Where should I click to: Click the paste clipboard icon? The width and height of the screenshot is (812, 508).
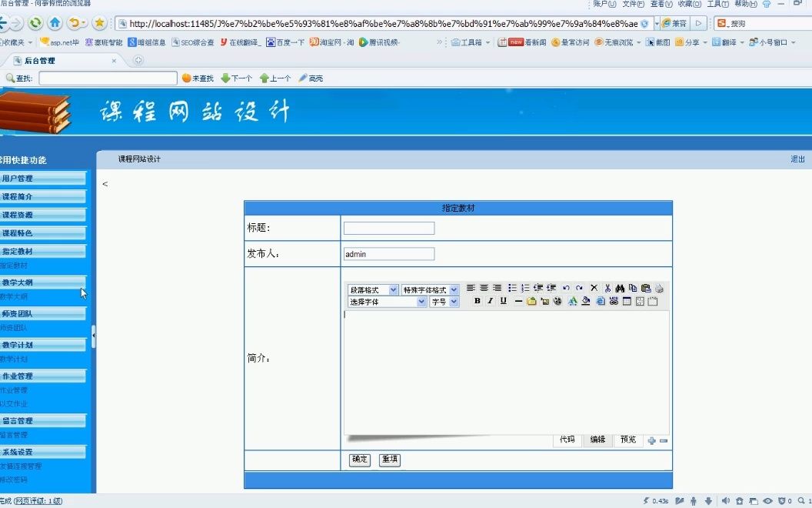tap(646, 288)
